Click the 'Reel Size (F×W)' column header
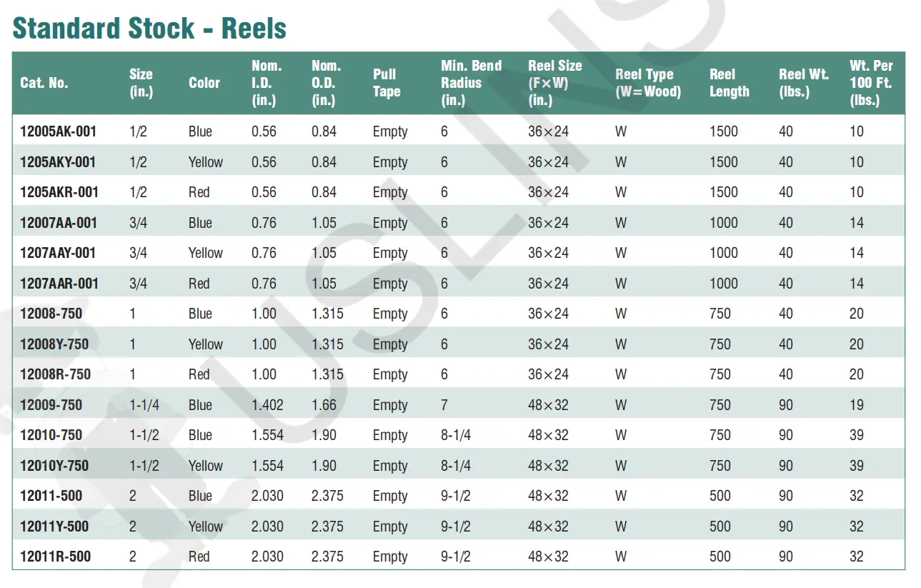This screenshot has height=588, width=921. [x=554, y=83]
